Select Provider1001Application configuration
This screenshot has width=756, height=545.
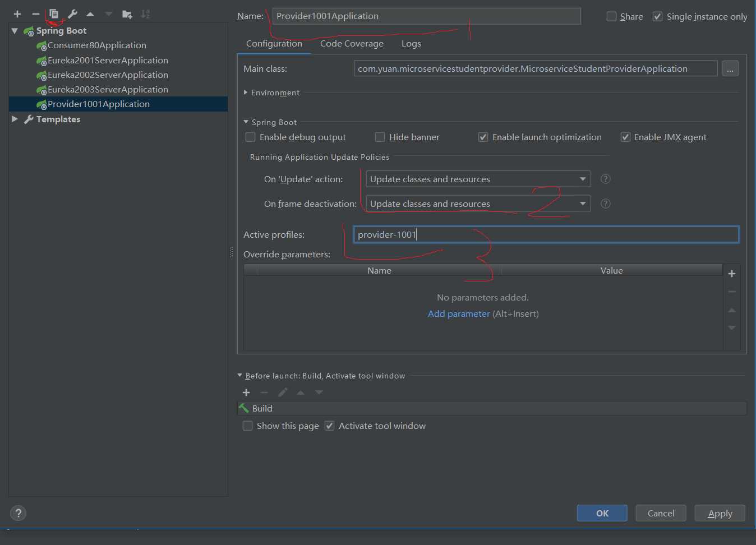[x=118, y=104]
